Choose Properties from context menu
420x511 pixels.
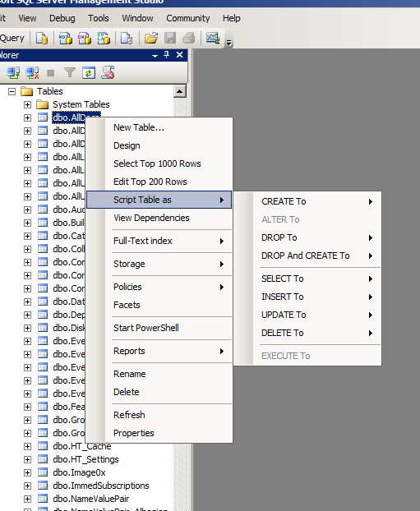click(159, 433)
